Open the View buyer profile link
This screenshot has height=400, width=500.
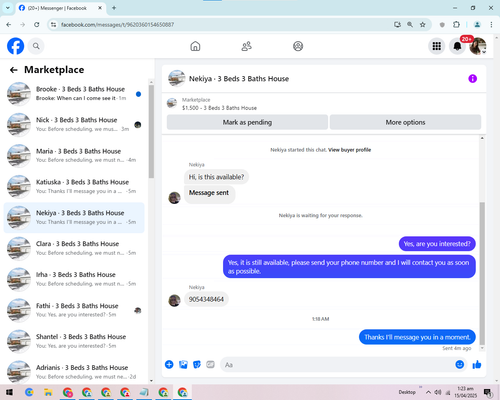[x=349, y=150]
